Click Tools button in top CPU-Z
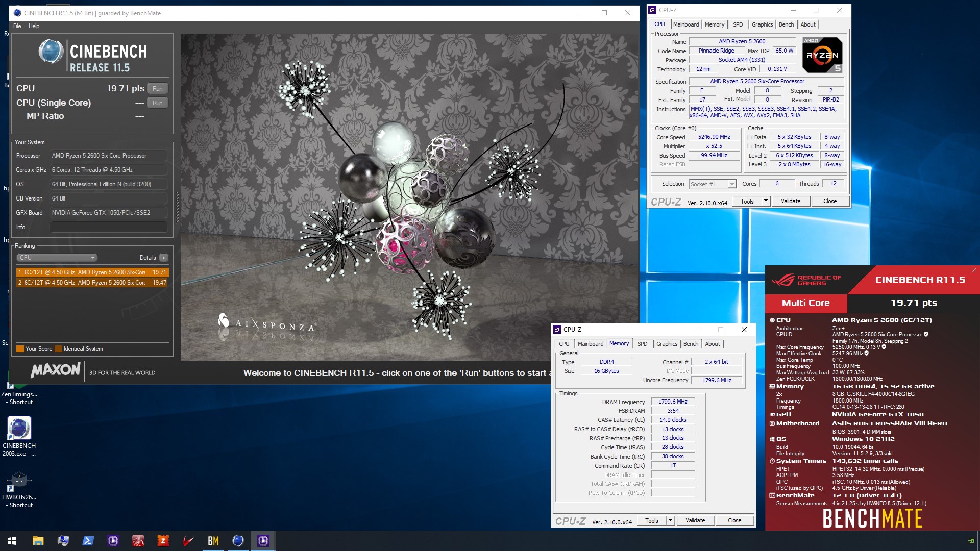 [x=747, y=201]
